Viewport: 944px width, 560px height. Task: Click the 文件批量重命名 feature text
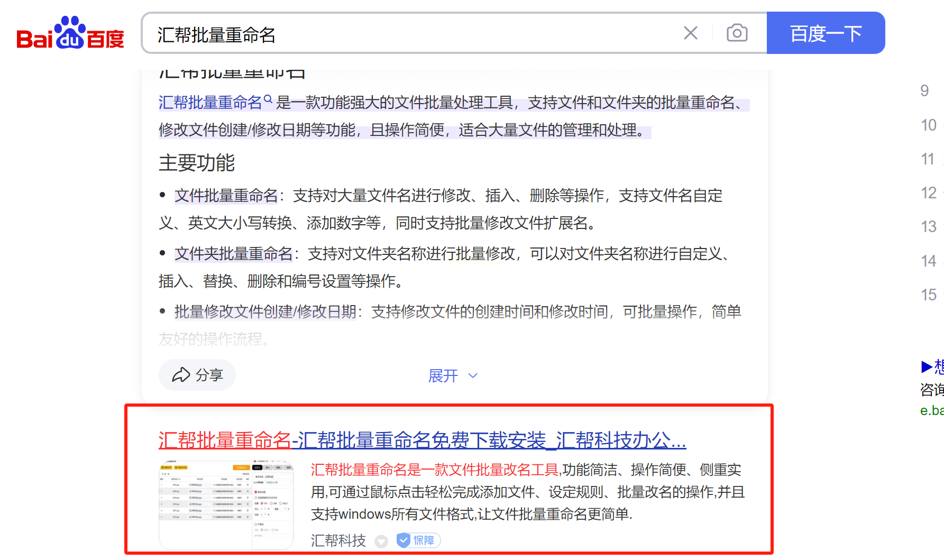(226, 196)
